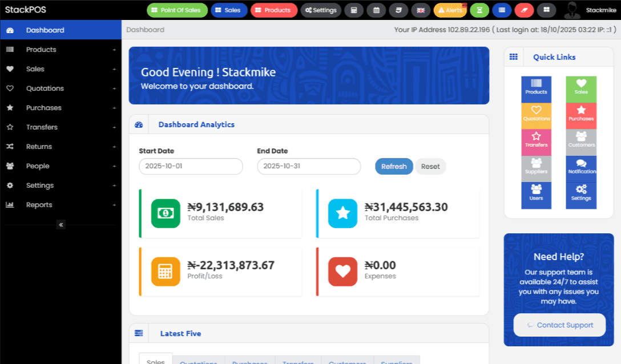Collapse the sidebar with double-chevron button
Screen dimensions: 621x364
61,225
